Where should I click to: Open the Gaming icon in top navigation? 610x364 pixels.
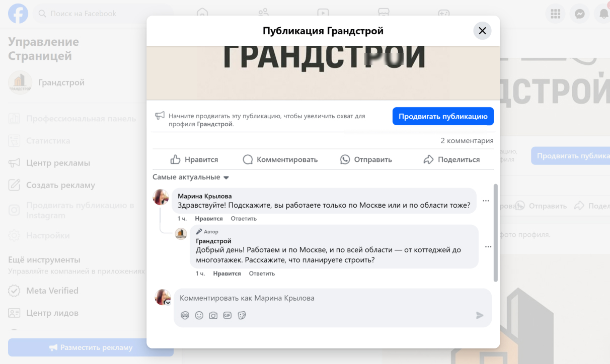pyautogui.click(x=443, y=13)
